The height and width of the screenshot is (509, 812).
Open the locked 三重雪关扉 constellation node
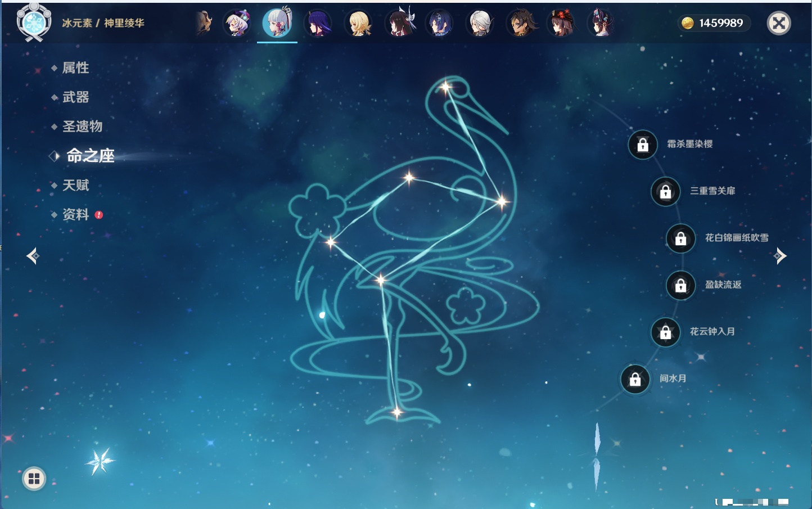pos(666,192)
